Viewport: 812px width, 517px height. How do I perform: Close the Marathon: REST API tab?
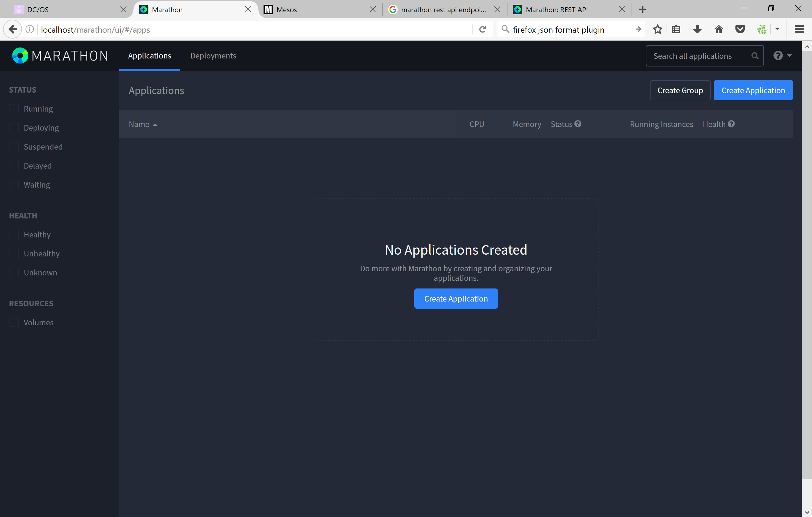click(622, 9)
